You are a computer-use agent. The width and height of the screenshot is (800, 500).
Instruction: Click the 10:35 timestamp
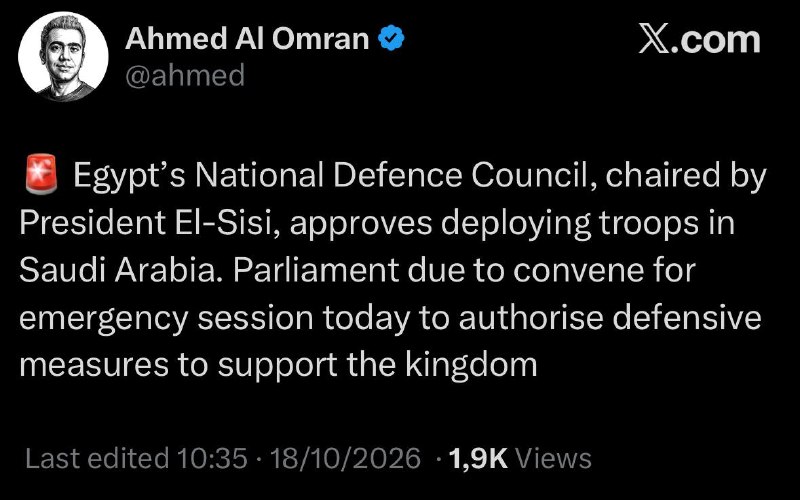tap(212, 458)
